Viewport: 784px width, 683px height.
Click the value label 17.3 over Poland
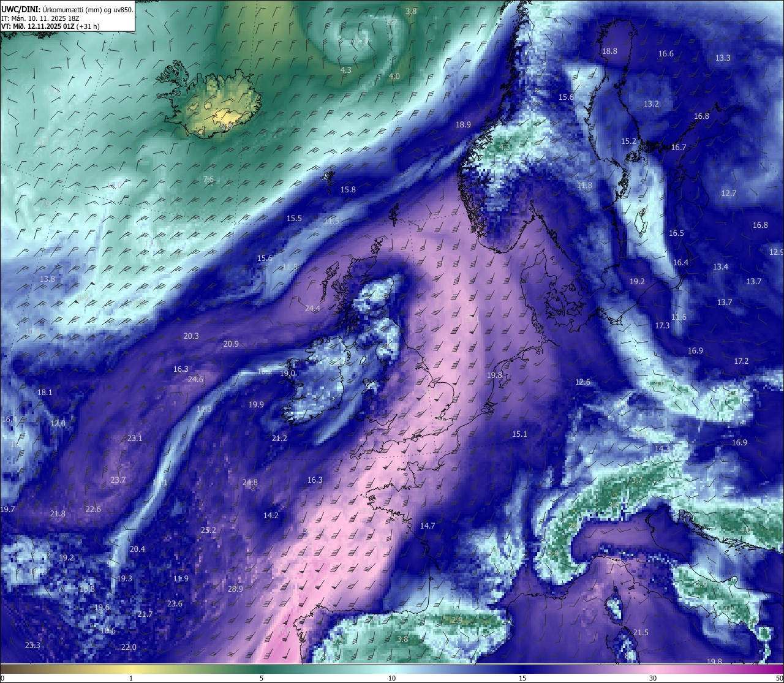[x=662, y=326]
